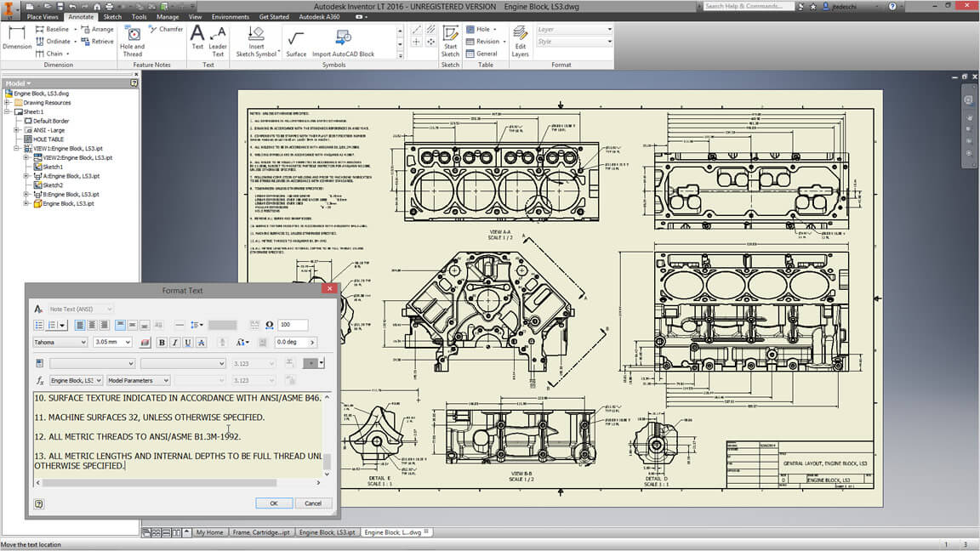Toggle Italic text formatting

coord(174,343)
